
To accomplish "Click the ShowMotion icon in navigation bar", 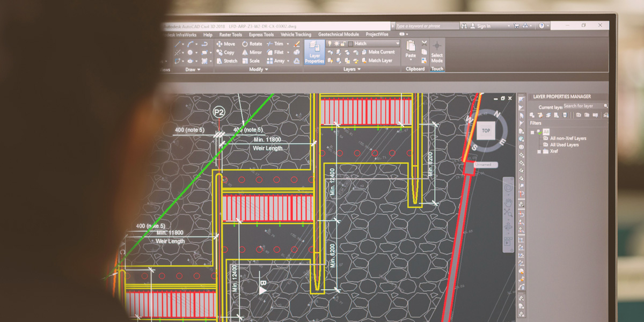I will coord(508,243).
